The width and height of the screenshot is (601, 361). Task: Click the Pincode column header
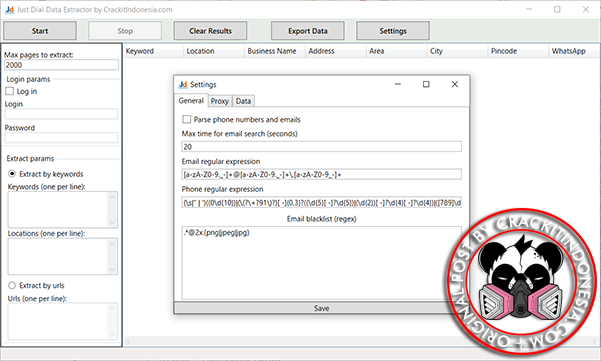519,51
